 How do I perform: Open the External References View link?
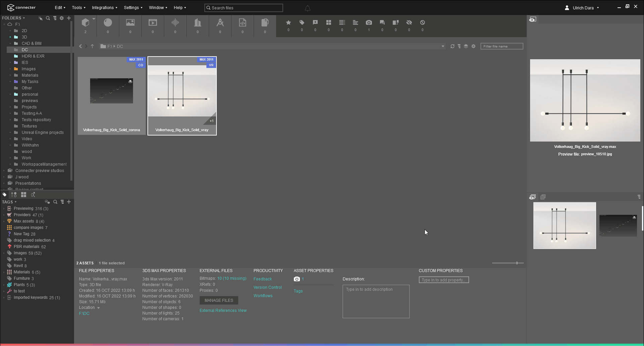tap(223, 311)
